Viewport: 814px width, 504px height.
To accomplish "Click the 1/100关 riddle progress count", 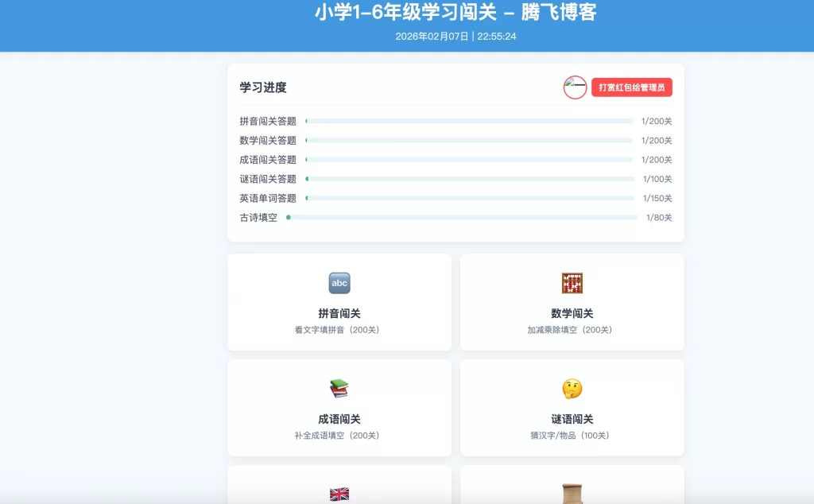I will [x=657, y=179].
